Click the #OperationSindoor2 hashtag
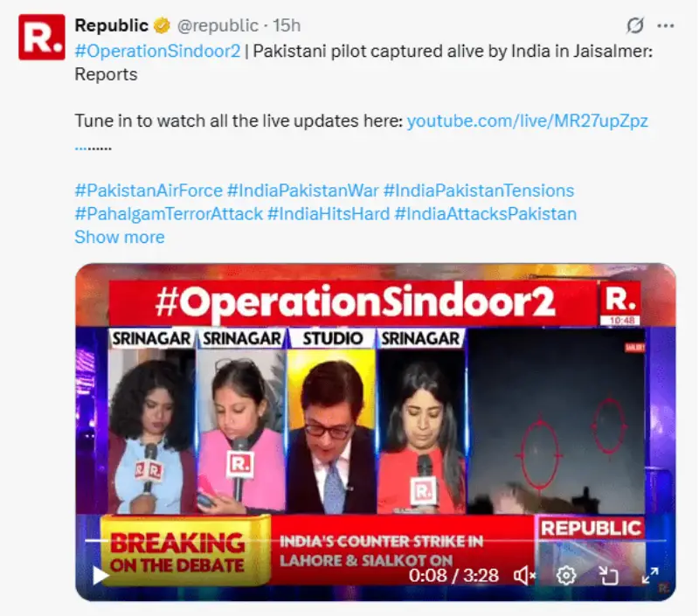This screenshot has height=616, width=699. (x=157, y=51)
